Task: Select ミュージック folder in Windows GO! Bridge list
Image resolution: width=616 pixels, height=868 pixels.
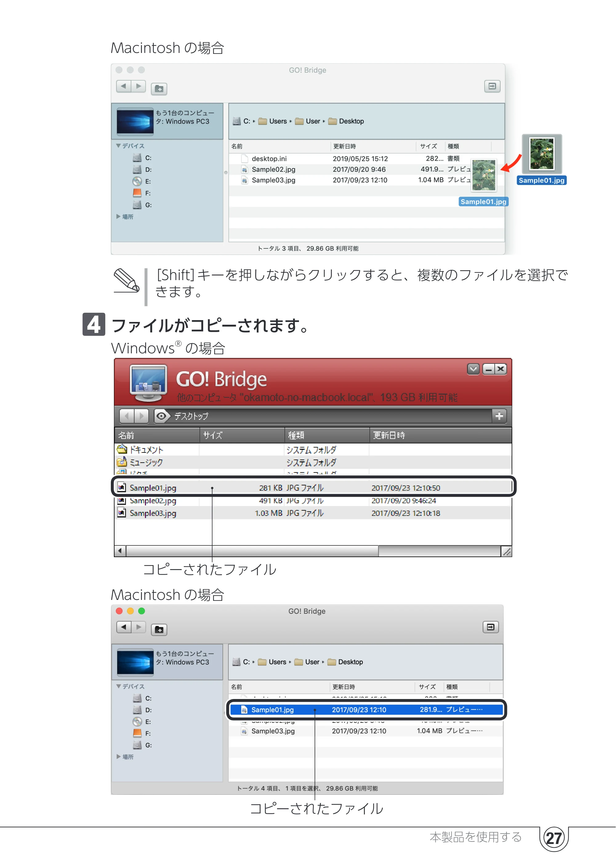Action: click(x=313, y=462)
